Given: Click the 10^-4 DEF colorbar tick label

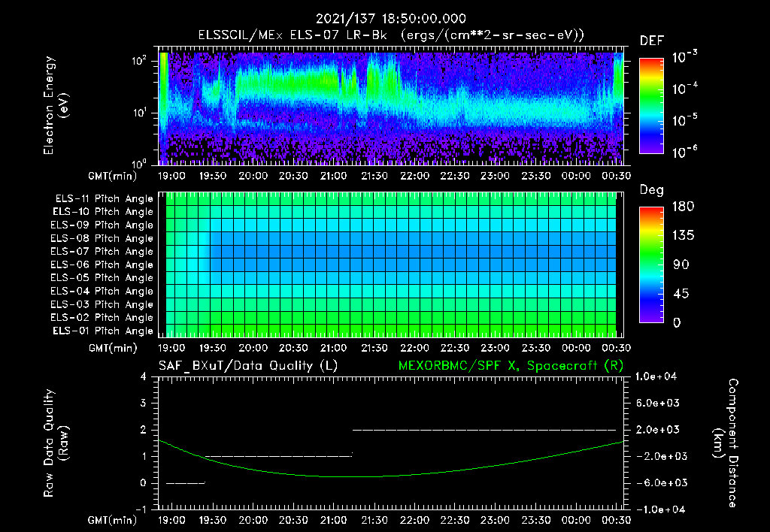Looking at the screenshot, I should pos(685,89).
